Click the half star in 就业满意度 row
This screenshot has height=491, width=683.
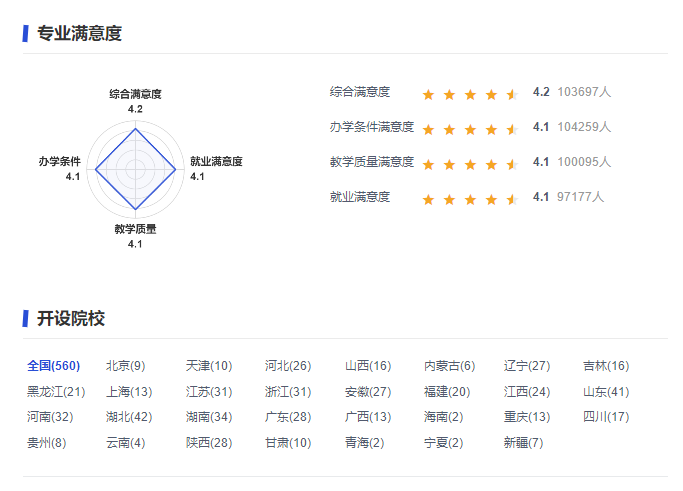512,199
